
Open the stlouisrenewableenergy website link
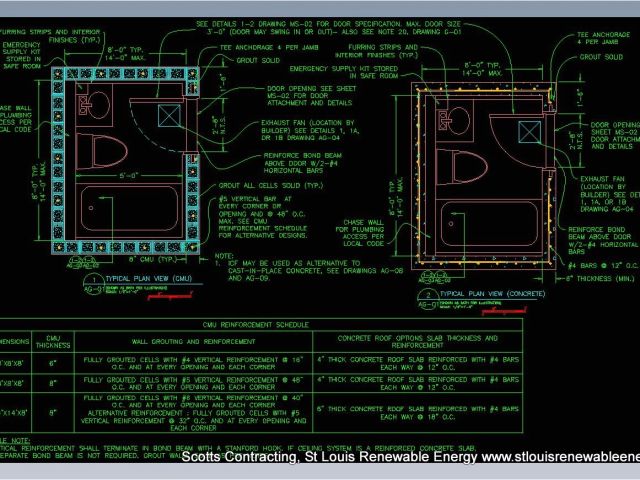tap(561, 457)
